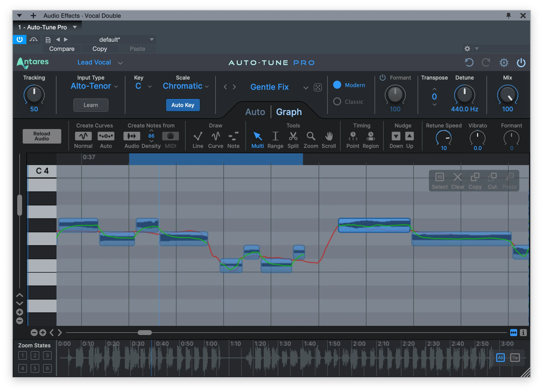Click the horizontal scrollbar thumb
The width and height of the screenshot is (543, 392).
coord(144,333)
